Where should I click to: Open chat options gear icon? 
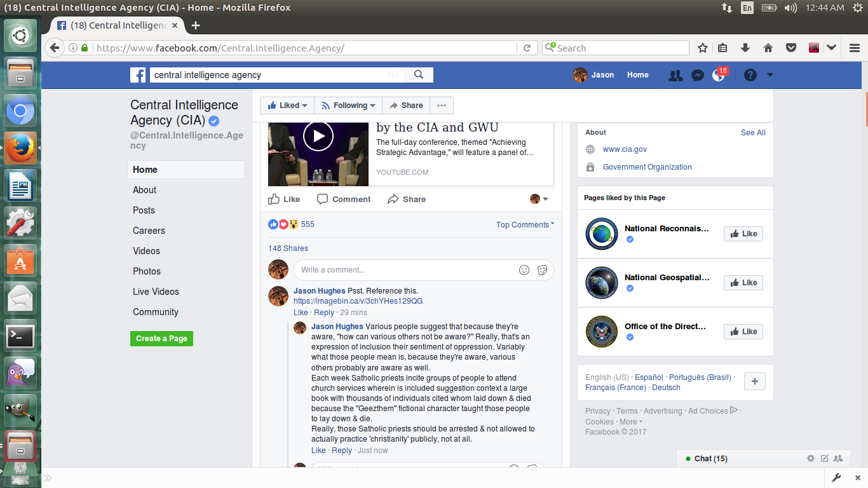pyautogui.click(x=811, y=458)
